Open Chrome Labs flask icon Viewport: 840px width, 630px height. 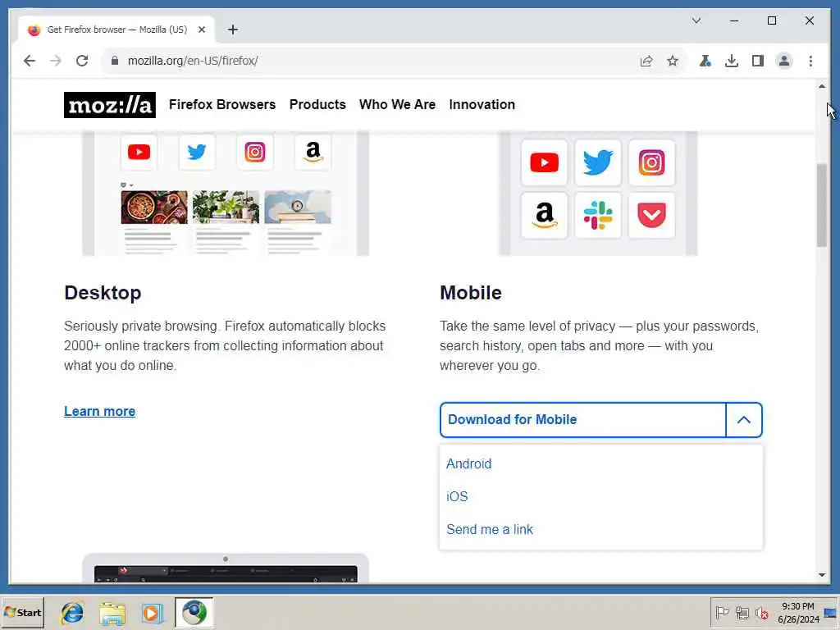coord(705,61)
